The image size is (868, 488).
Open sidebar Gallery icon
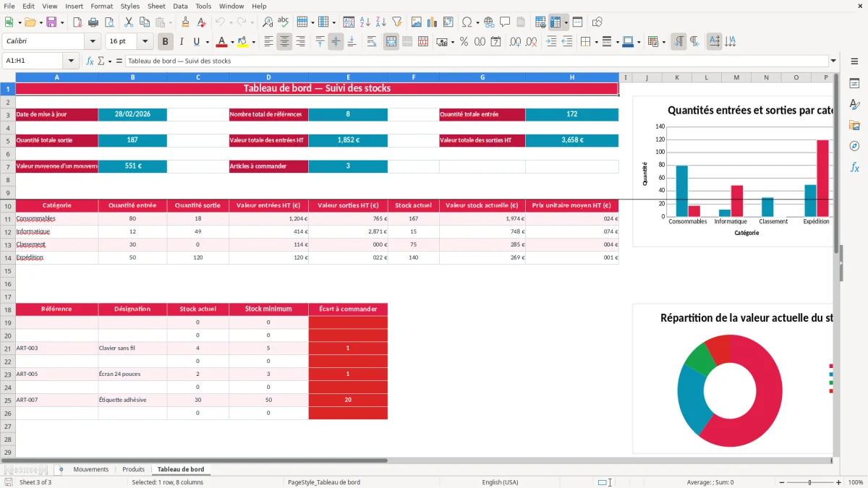point(854,126)
